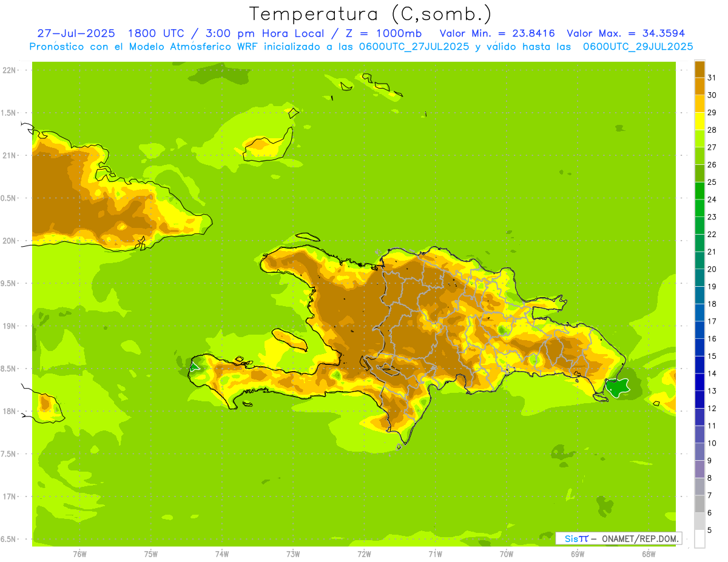Screen dimensions: 728x562
Task: Pick the legend swatch between 26 and 27
Action: [699, 156]
